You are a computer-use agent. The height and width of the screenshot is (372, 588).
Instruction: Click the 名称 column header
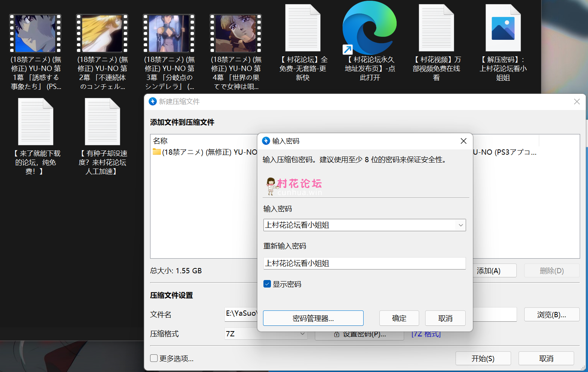click(160, 141)
